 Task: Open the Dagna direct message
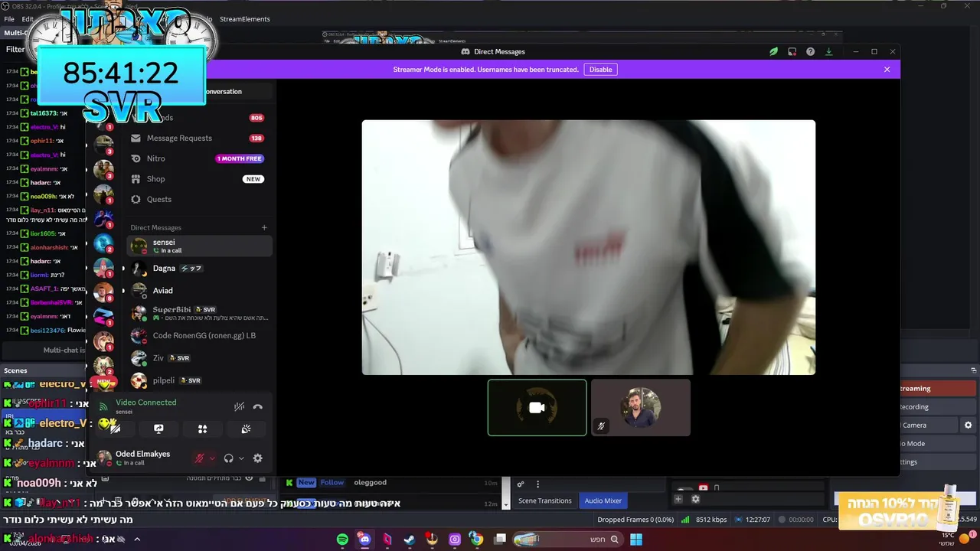point(199,269)
